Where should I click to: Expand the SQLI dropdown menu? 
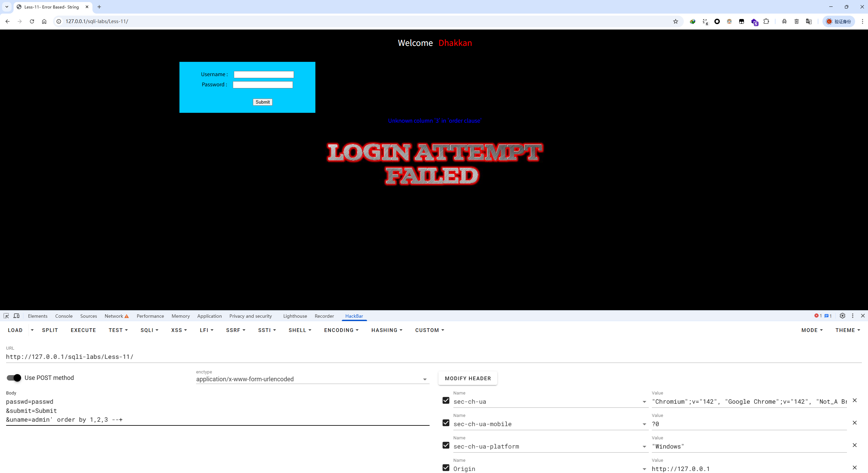click(149, 330)
